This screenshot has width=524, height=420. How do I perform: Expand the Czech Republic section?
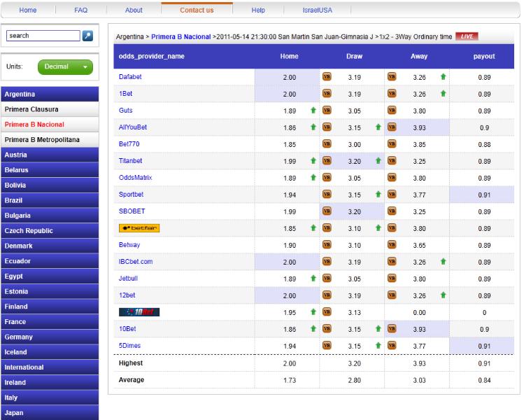50,231
